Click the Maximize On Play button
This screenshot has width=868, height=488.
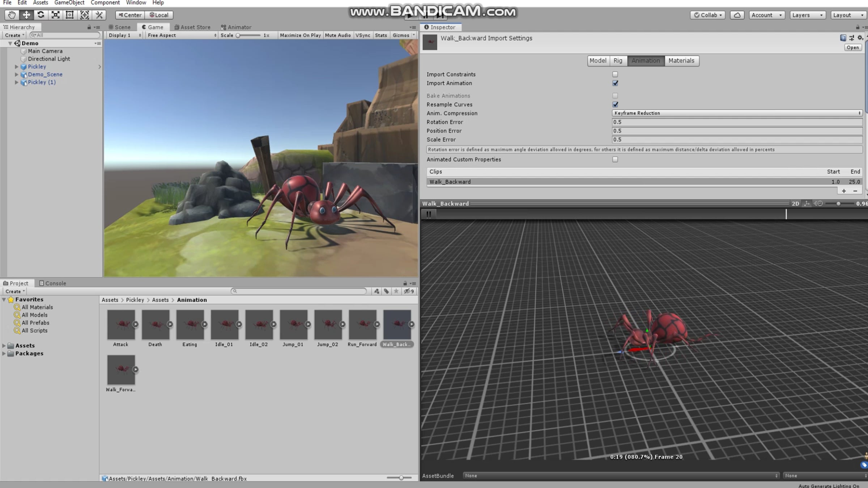coord(300,35)
